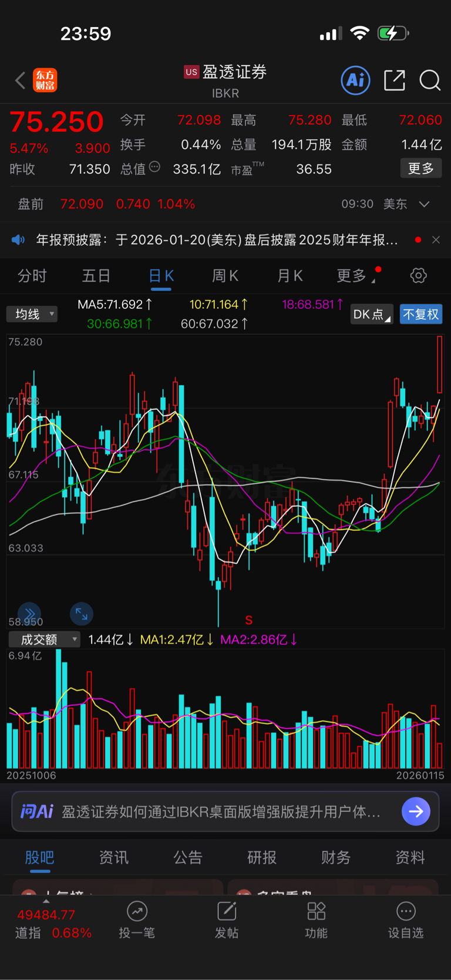
Task: Open the search magnifier icon
Action: pos(430,80)
